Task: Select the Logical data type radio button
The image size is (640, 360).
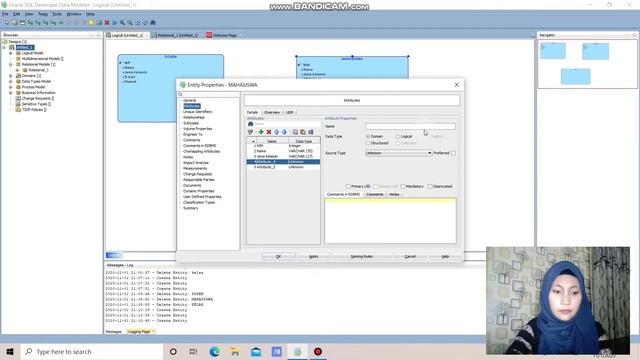Action: point(398,136)
